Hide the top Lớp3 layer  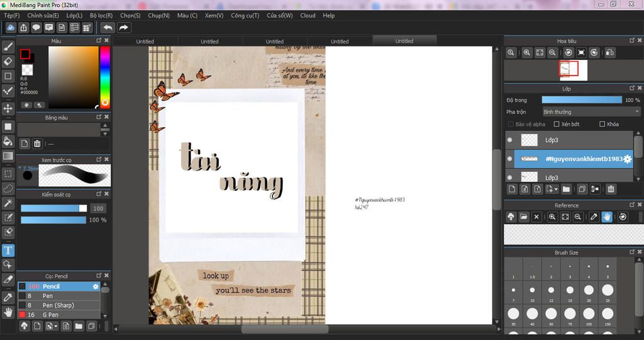509,140
